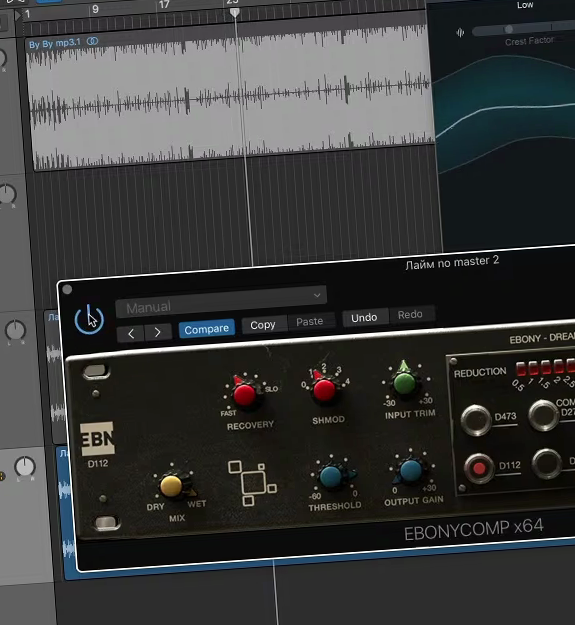
Task: Click the pan knob on the second track
Action: click(8, 194)
